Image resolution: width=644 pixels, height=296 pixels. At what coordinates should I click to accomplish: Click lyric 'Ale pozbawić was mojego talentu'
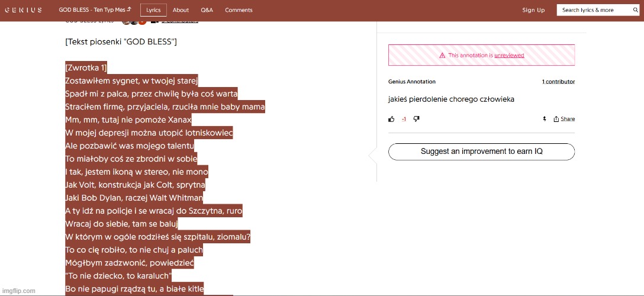130,146
